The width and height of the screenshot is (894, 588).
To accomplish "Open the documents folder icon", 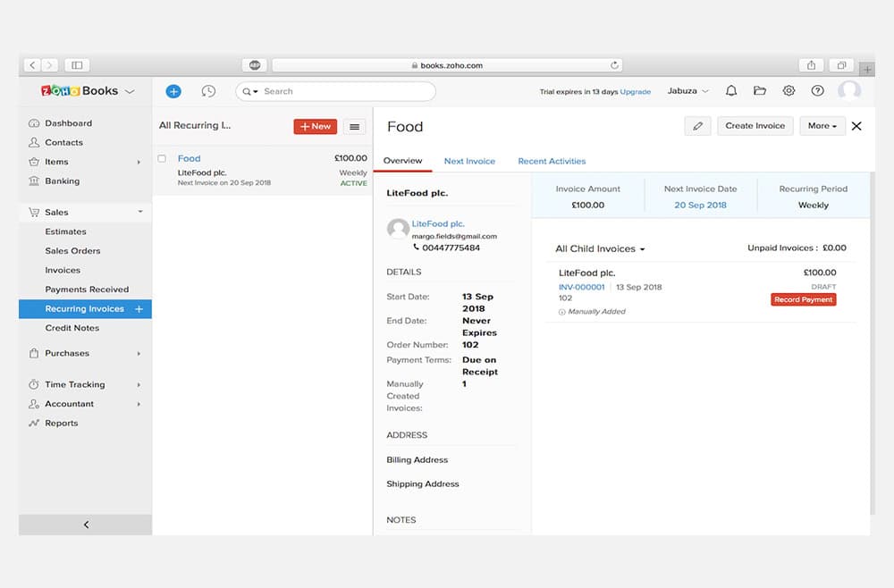I will point(759,90).
